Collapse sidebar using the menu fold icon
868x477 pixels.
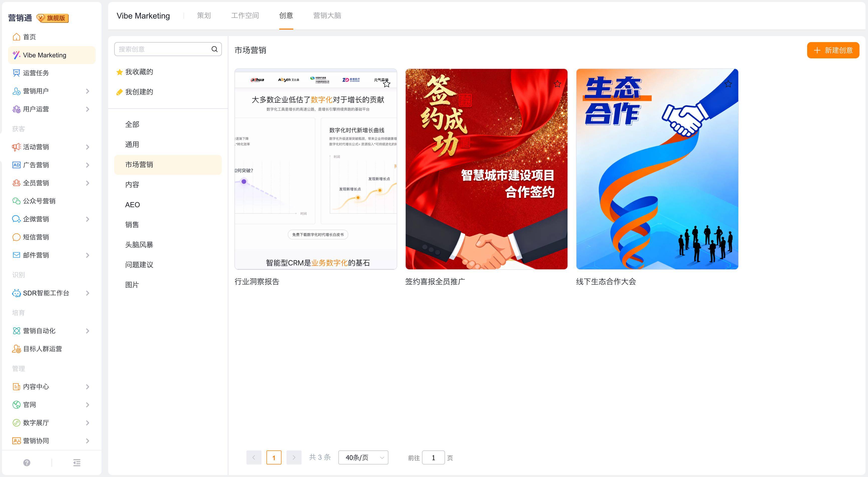coord(77,462)
